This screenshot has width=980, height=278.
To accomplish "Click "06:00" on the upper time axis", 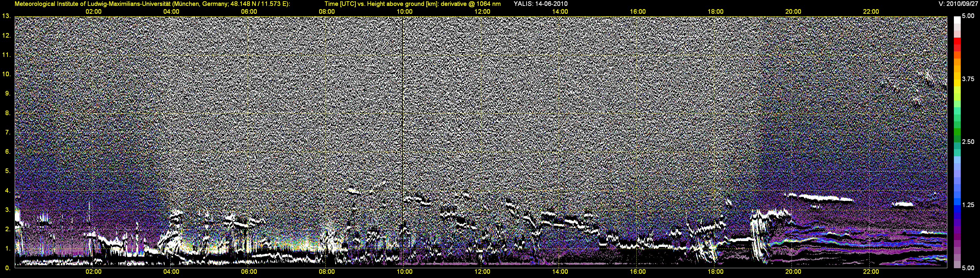I will point(249,11).
